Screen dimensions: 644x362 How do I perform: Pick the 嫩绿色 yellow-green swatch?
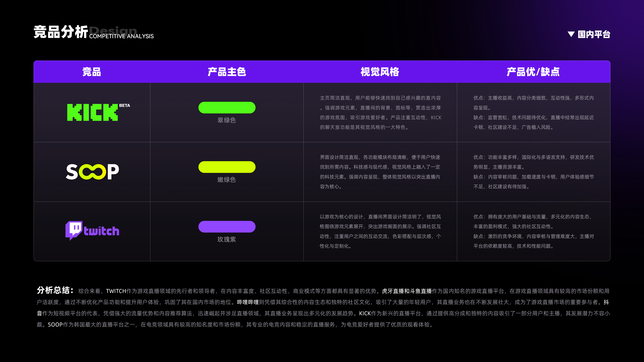[227, 167]
